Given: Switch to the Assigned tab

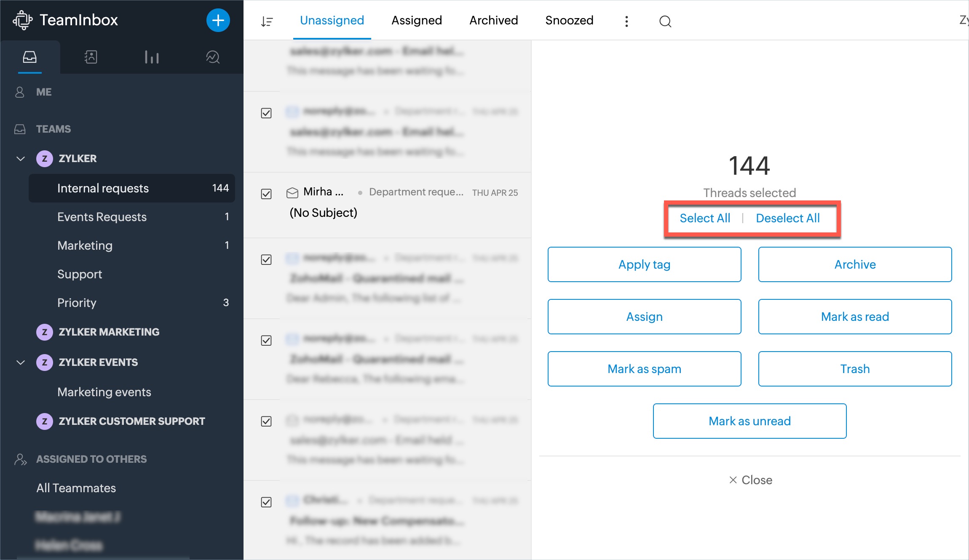Looking at the screenshot, I should 416,20.
